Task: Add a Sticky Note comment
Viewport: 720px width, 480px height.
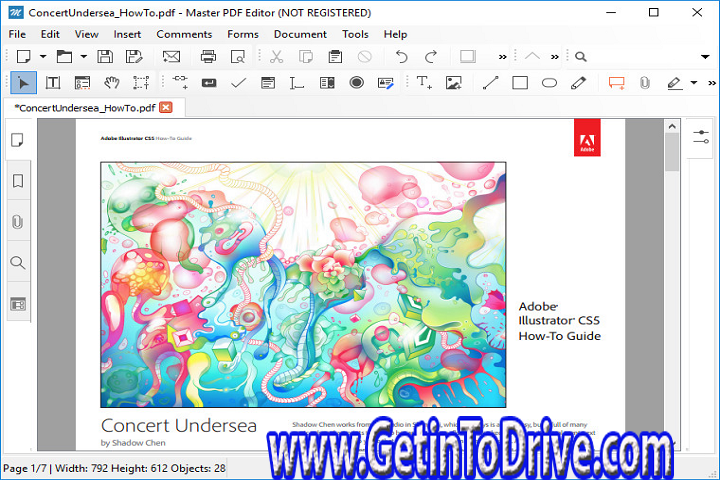Action: point(616,83)
